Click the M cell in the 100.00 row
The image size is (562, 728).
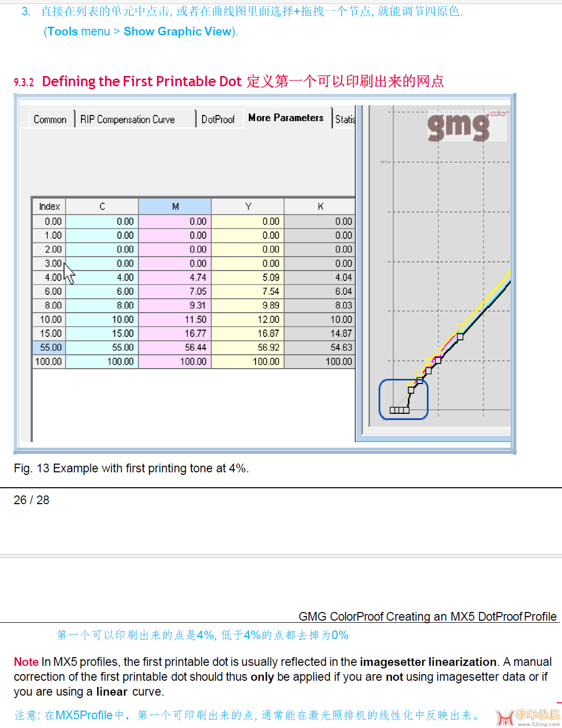175,361
